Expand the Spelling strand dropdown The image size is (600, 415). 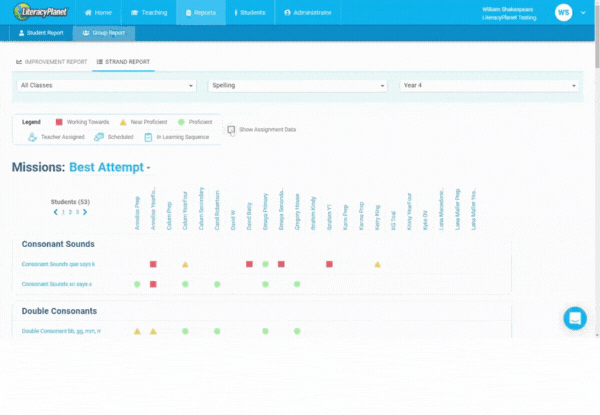pyautogui.click(x=297, y=86)
